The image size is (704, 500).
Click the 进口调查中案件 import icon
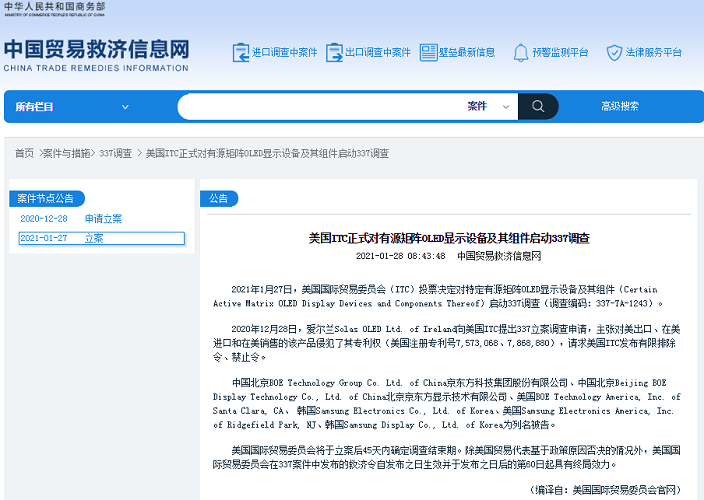click(241, 53)
